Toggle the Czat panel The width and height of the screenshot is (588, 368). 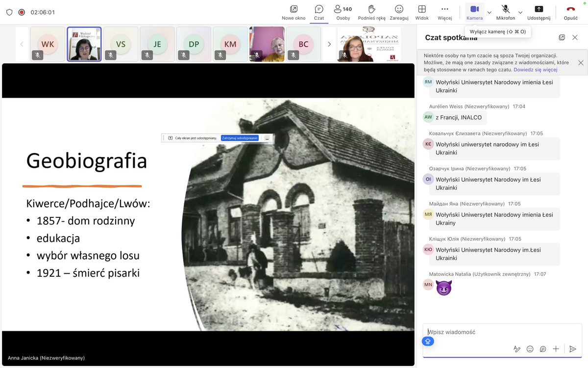pos(319,12)
